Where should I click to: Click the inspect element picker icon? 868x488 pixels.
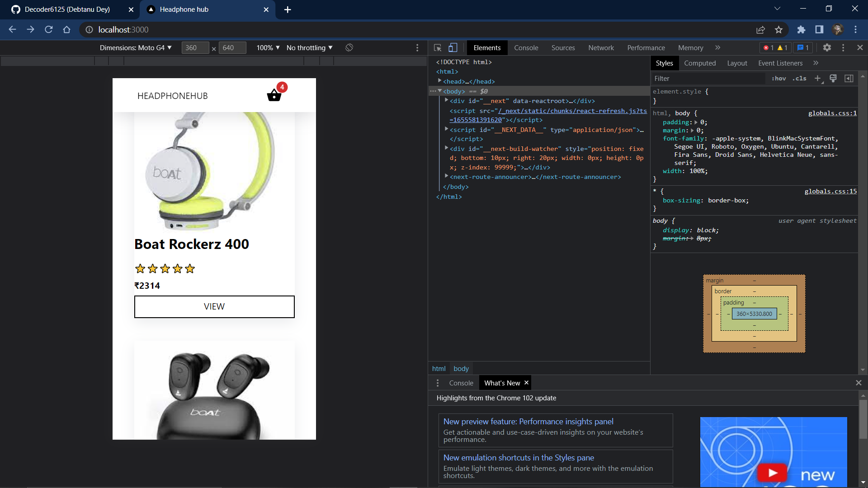point(437,48)
